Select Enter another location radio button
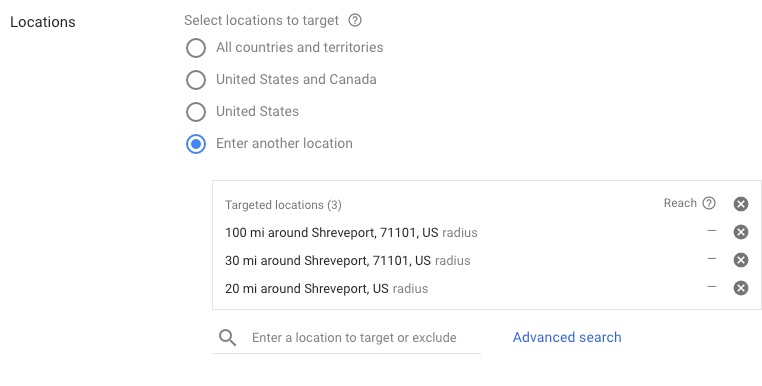This screenshot has height=386, width=762. coord(196,144)
